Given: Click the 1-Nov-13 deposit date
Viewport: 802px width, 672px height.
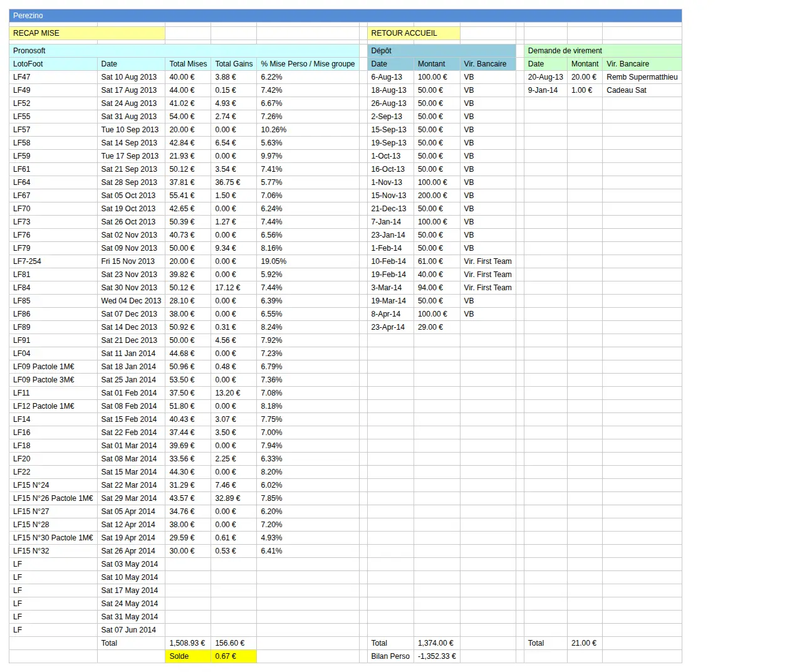Looking at the screenshot, I should tap(390, 182).
